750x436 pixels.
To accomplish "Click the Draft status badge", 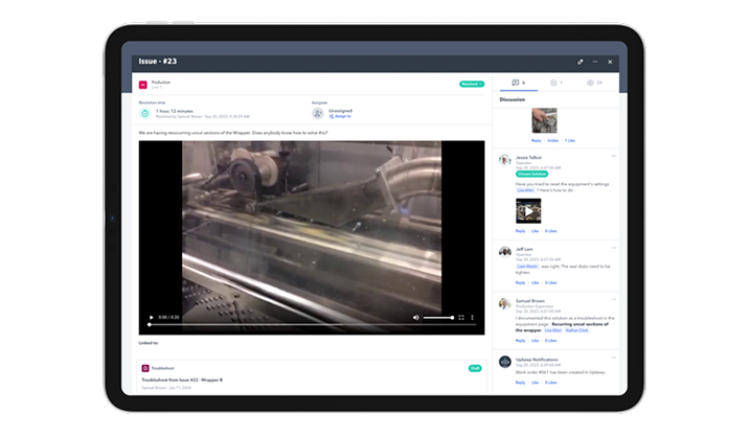I will (474, 368).
